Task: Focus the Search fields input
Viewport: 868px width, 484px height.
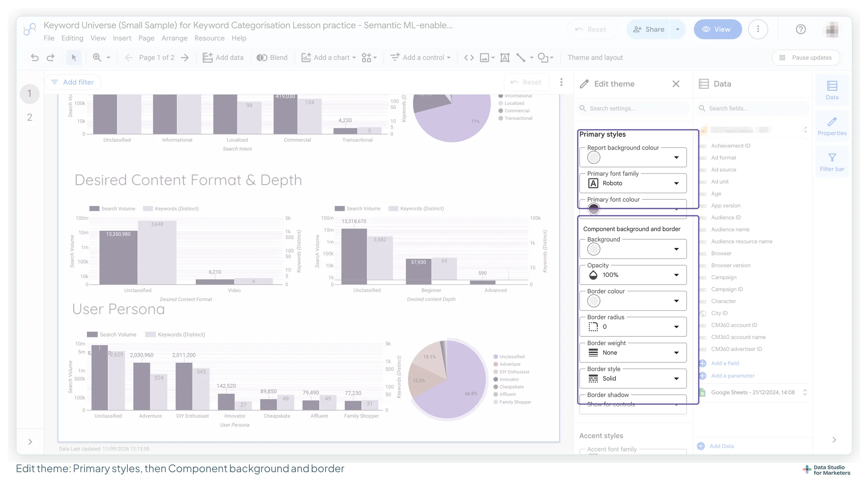Action: click(x=753, y=108)
